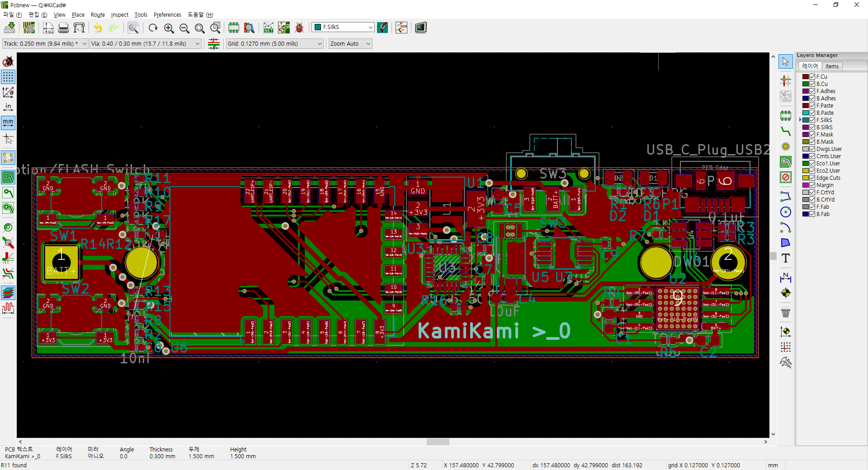The width and height of the screenshot is (868, 470).
Task: Click the plot icon
Action: tap(79, 28)
